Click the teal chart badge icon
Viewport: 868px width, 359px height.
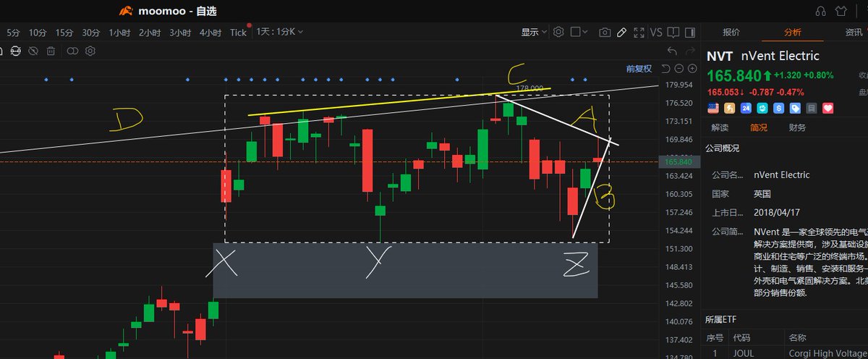point(762,108)
